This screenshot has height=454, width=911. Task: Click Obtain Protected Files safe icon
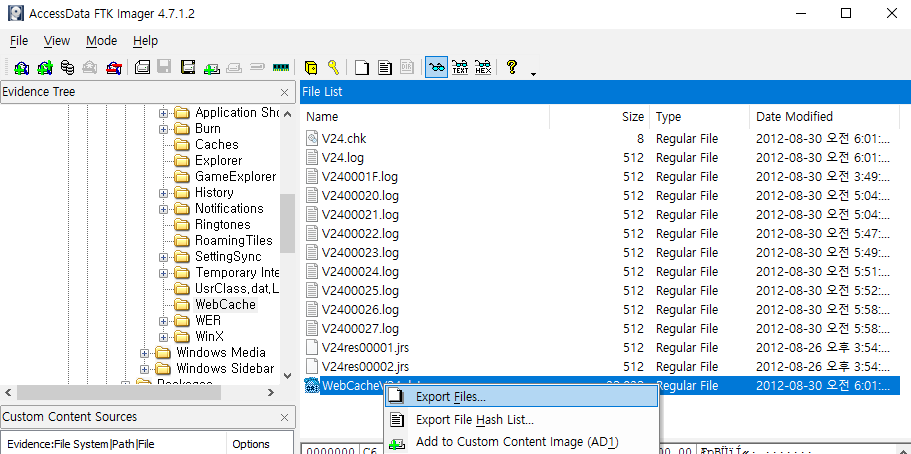[x=311, y=67]
